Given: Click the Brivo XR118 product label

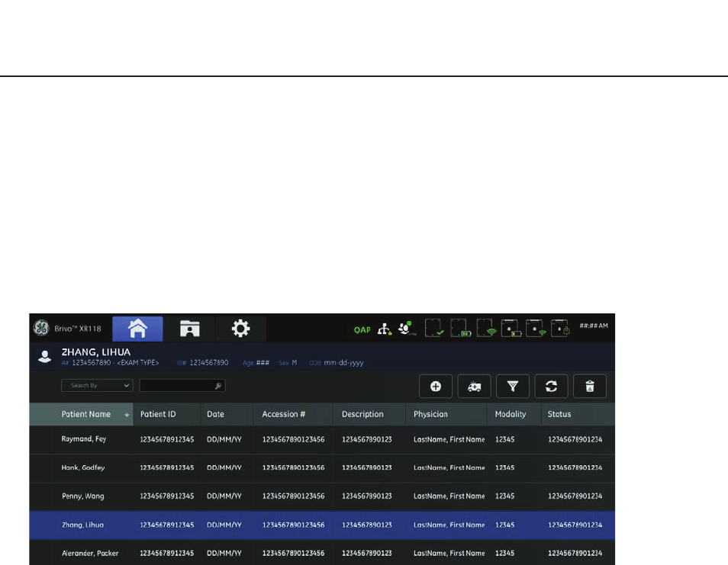Looking at the screenshot, I should coord(78,329).
